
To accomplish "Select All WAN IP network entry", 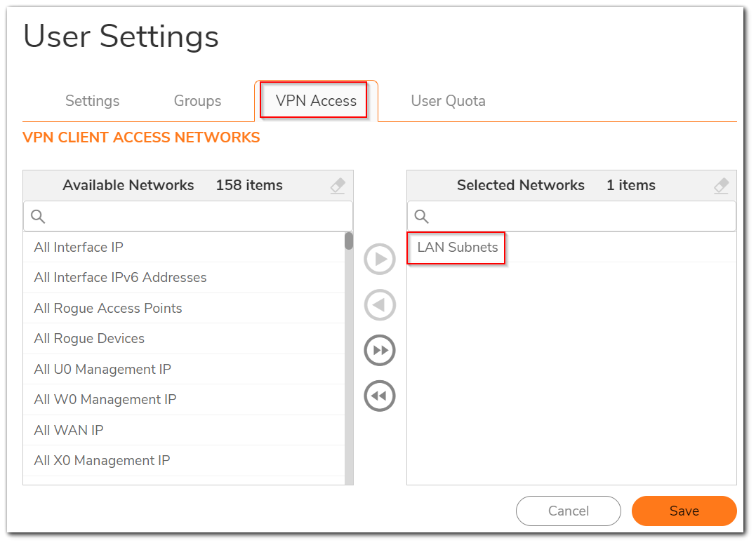I will tap(69, 430).
